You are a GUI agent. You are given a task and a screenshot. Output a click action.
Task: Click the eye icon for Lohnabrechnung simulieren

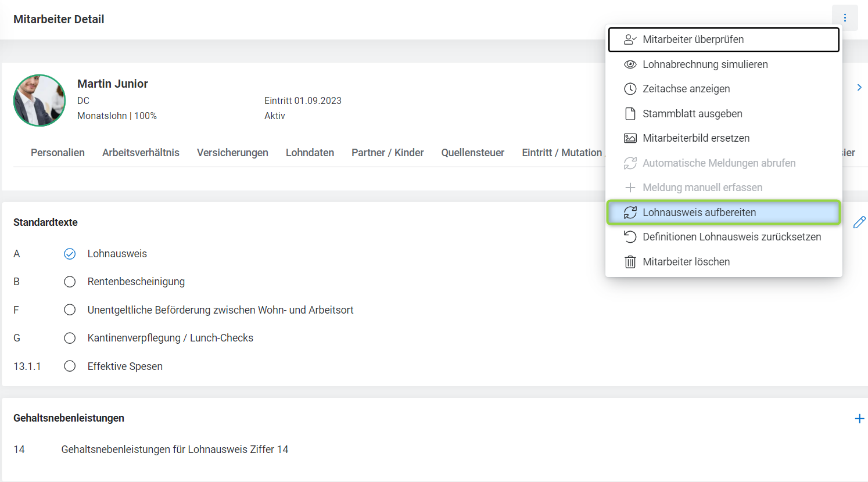coord(630,64)
